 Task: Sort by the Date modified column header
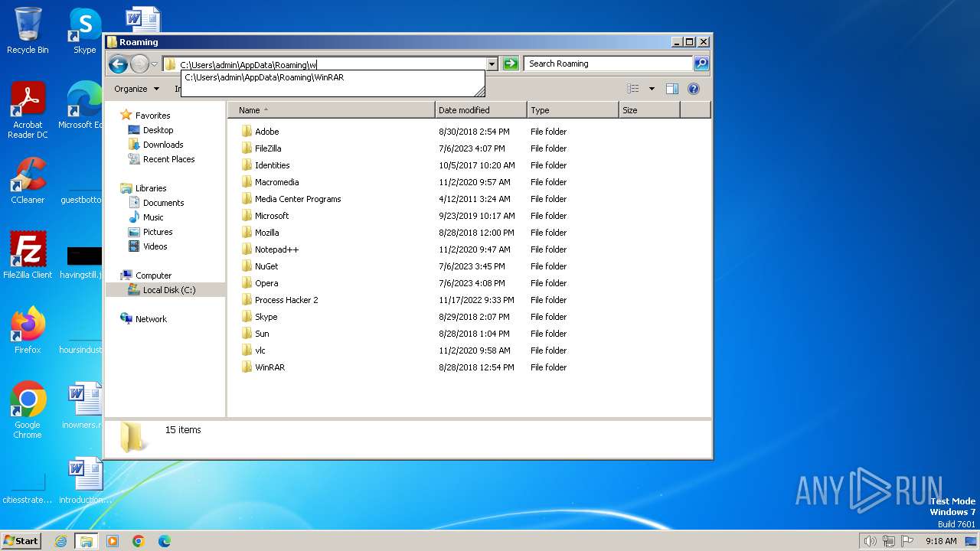pos(481,110)
